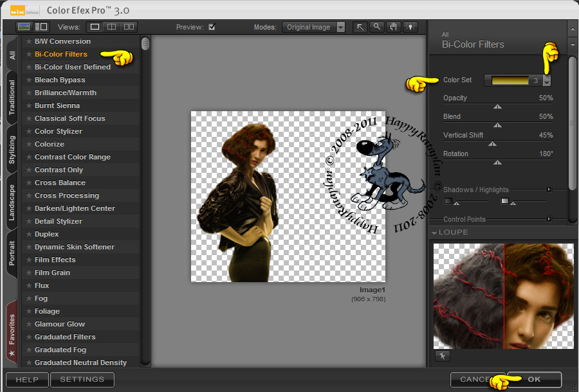Select Film Effects filter
Viewport: 579px width, 392px height.
click(x=55, y=260)
